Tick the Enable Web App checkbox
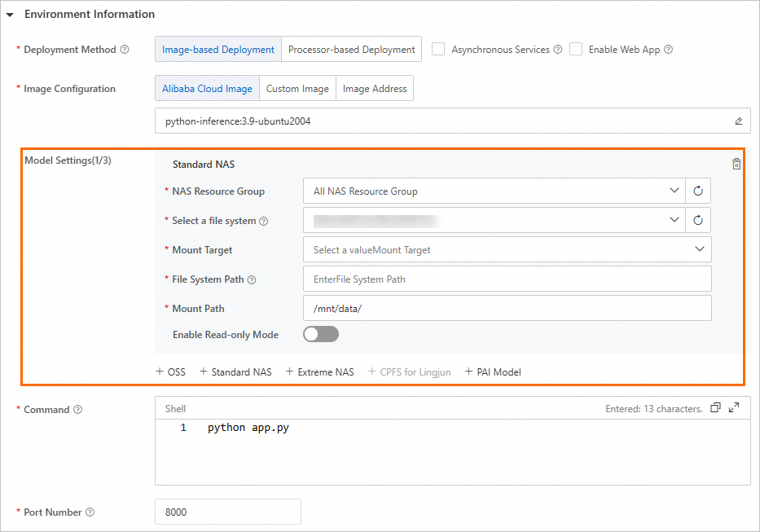 pyautogui.click(x=576, y=49)
